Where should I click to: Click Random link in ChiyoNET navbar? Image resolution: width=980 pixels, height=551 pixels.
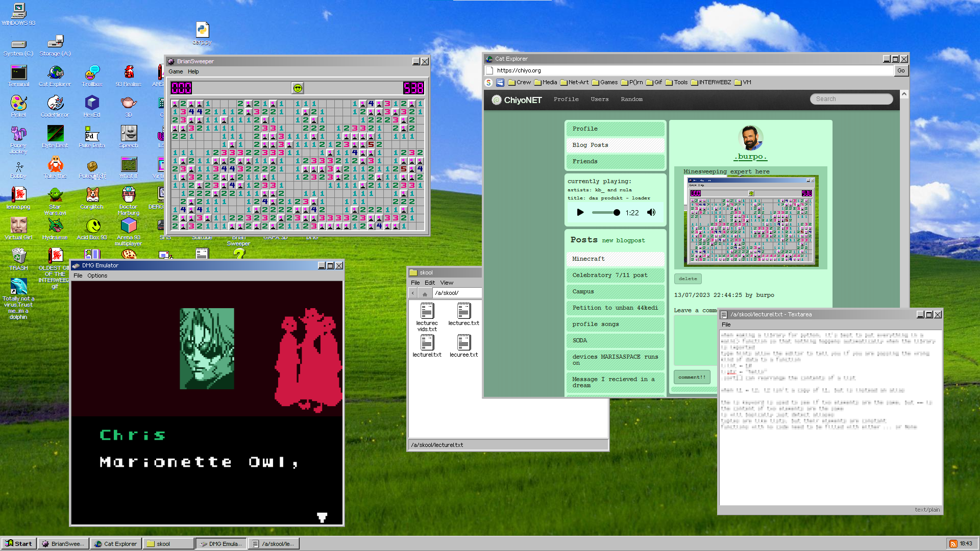coord(631,99)
